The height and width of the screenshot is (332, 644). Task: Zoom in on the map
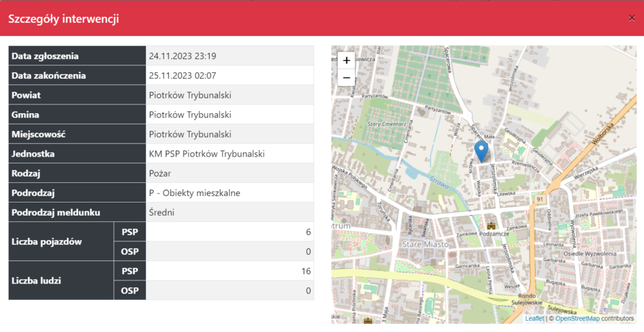(x=347, y=61)
